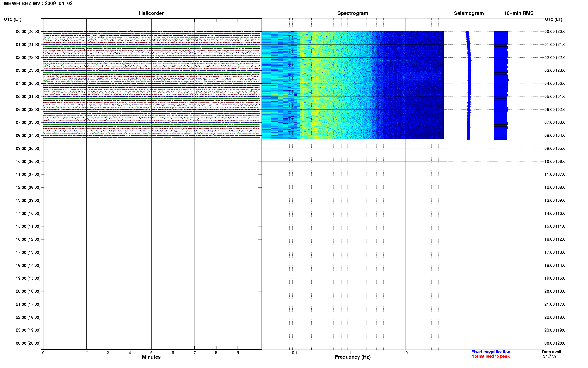Image resolution: width=588 pixels, height=368 pixels.
Task: Select the Spectrogram panel heading
Action: pos(353,13)
